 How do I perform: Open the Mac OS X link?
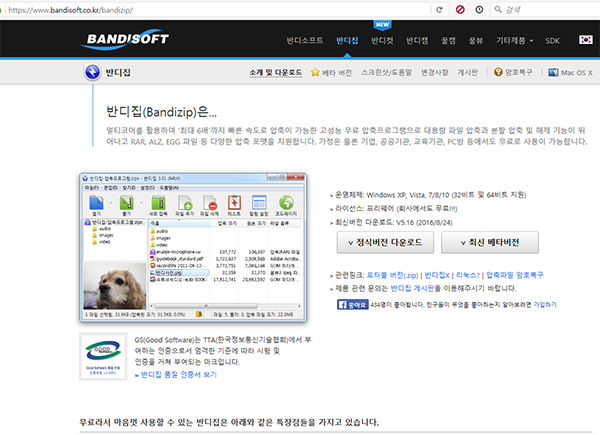(x=570, y=72)
